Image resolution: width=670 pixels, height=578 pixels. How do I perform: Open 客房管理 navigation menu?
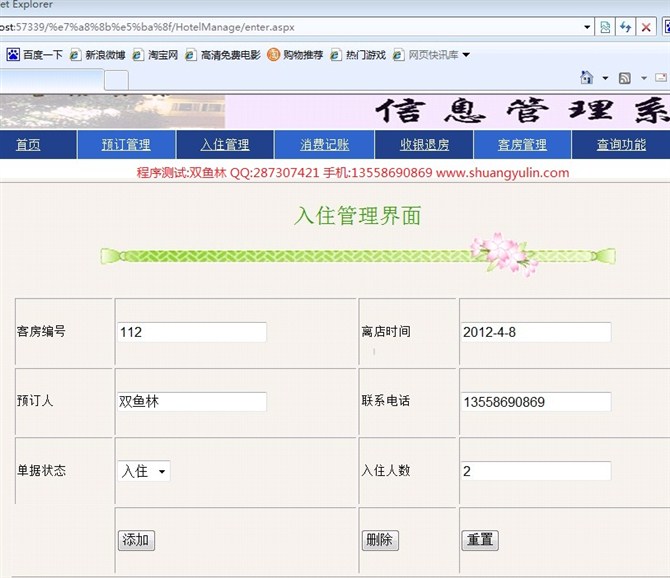pos(522,145)
